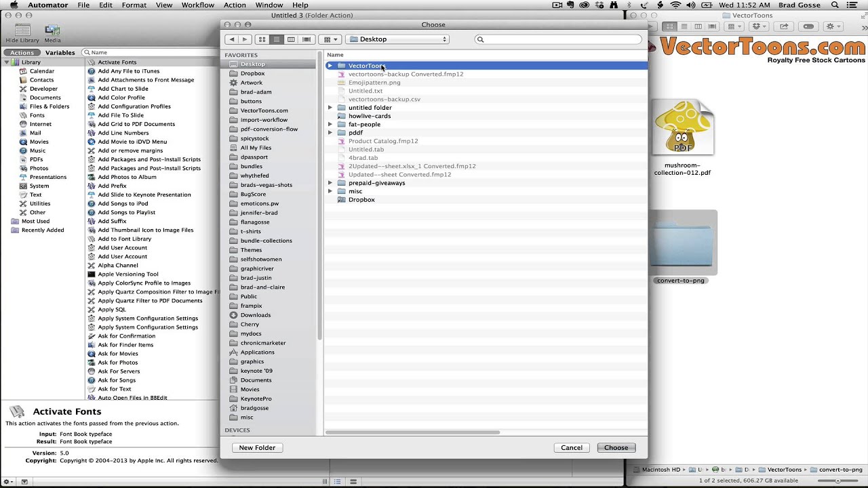Select Recently Added smart group
Viewport: 868px width, 488px height.
click(43, 230)
